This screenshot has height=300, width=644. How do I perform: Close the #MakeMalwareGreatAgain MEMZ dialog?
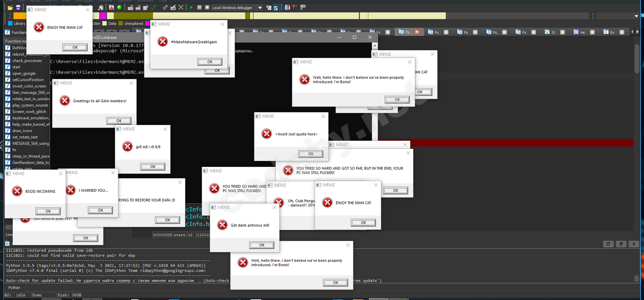(x=222, y=24)
